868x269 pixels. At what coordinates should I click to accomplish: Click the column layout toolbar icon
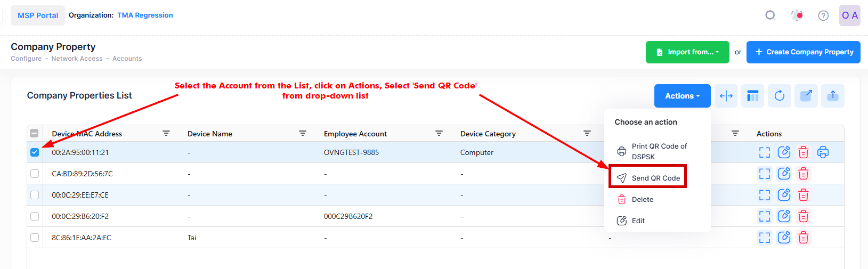[x=752, y=96]
